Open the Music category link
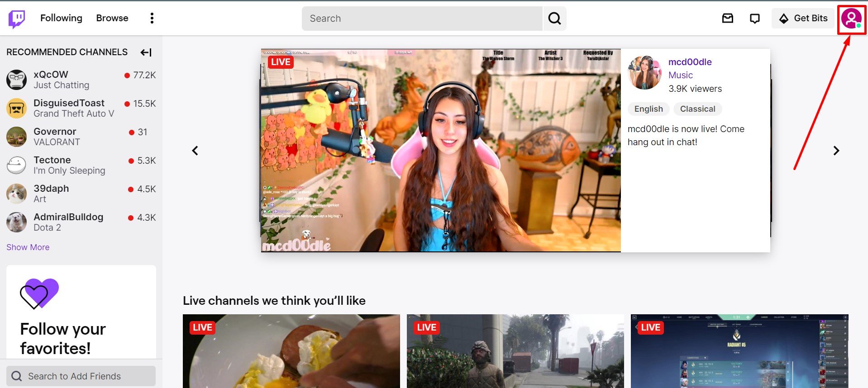Screen dimensions: 868x388 coord(681,75)
